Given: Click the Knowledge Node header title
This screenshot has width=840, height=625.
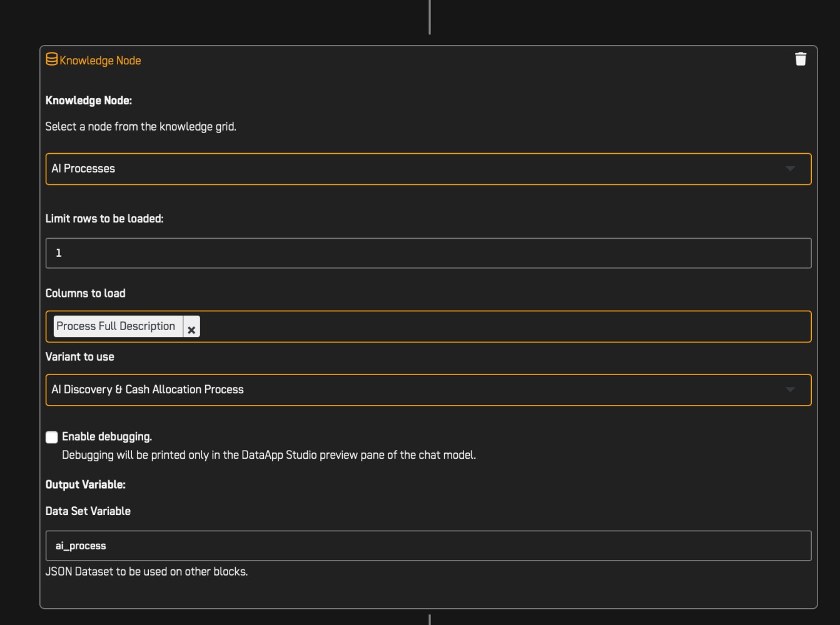Looking at the screenshot, I should 100,61.
